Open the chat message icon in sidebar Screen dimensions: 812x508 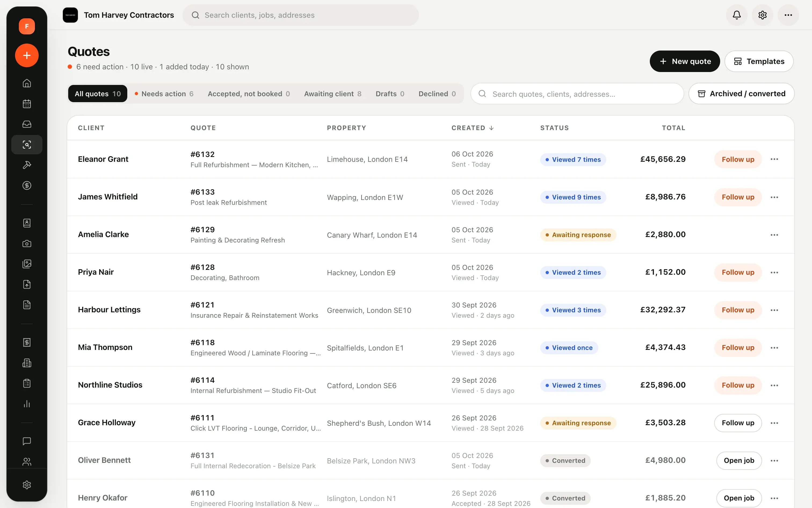pos(27,441)
